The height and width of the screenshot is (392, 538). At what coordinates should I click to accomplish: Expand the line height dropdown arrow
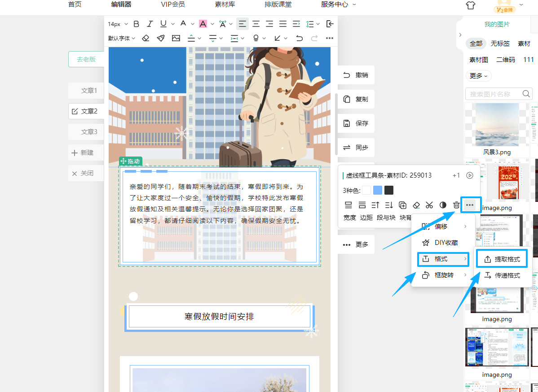(x=318, y=24)
